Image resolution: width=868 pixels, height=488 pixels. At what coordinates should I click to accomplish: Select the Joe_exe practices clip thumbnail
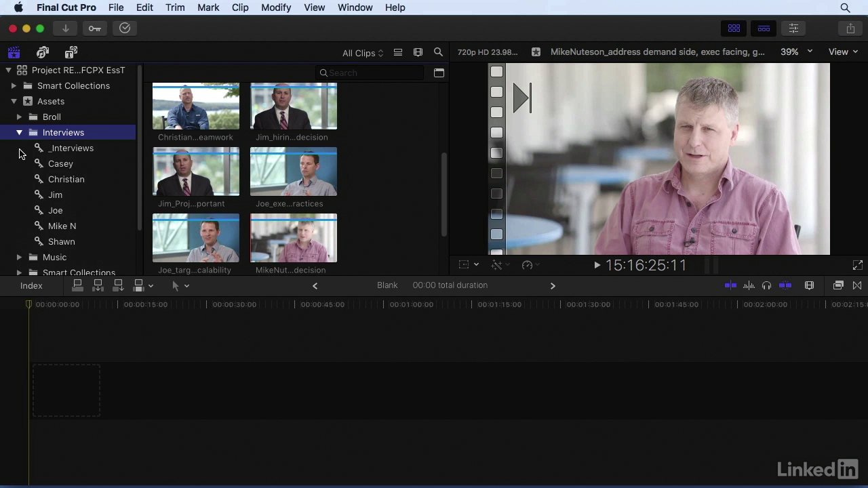point(294,171)
